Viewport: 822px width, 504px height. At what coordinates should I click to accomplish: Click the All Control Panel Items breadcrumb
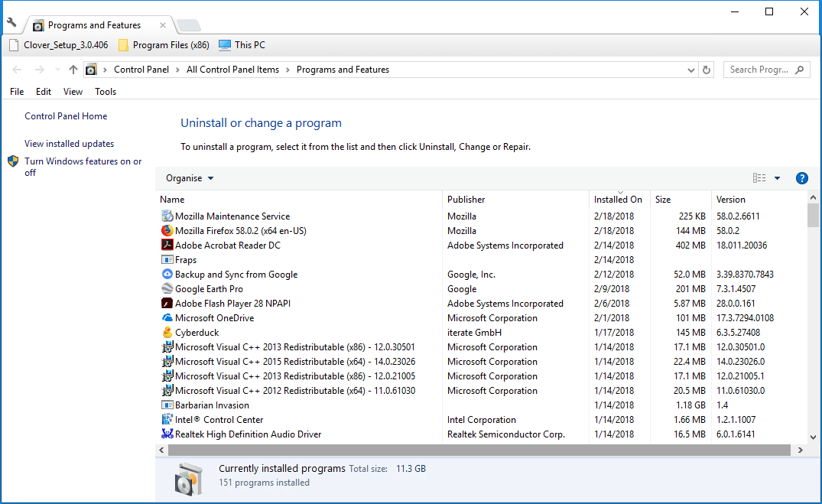click(232, 70)
